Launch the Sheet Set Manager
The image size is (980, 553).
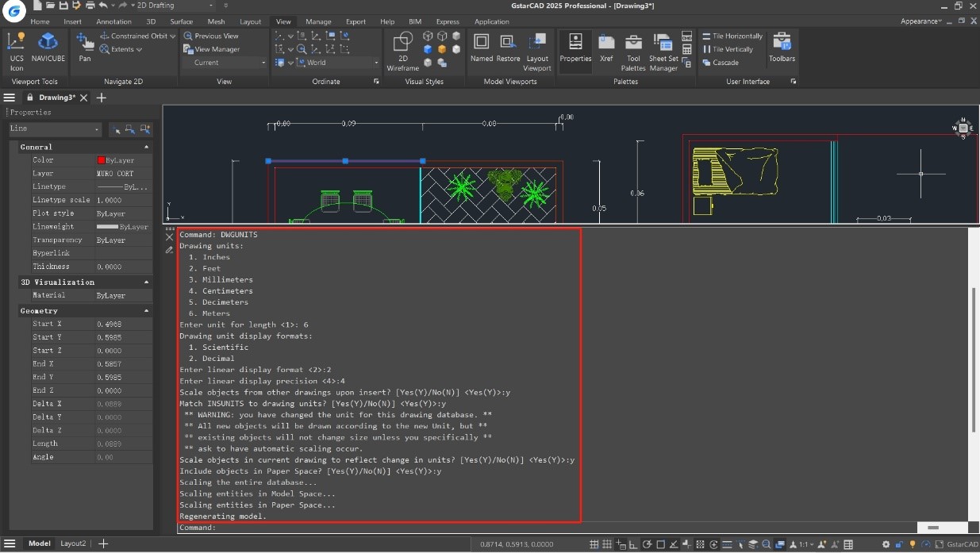pyautogui.click(x=663, y=49)
